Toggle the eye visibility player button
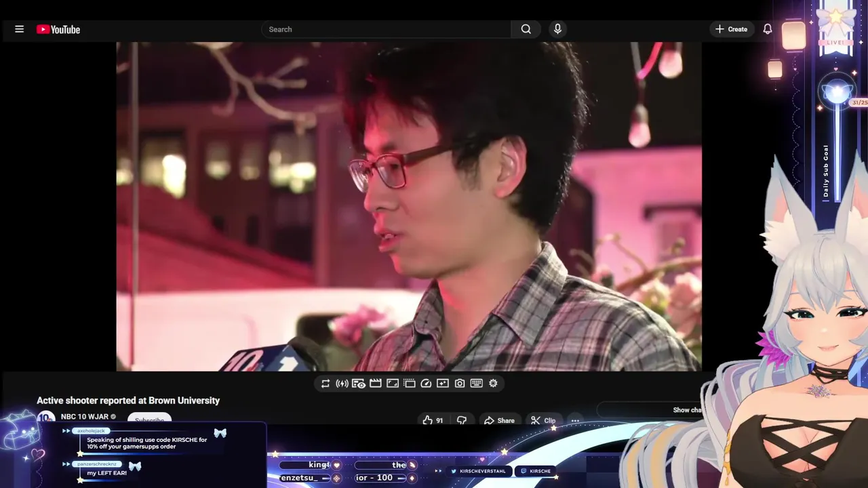The width and height of the screenshot is (868, 488). [x=359, y=384]
